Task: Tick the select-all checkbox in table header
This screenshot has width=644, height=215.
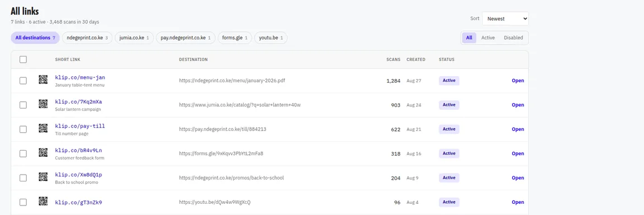Action: pos(23,59)
